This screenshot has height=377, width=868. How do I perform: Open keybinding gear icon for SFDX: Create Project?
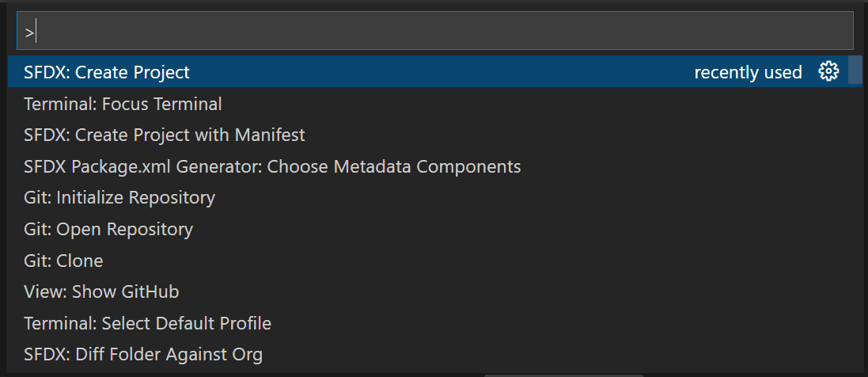pos(828,72)
